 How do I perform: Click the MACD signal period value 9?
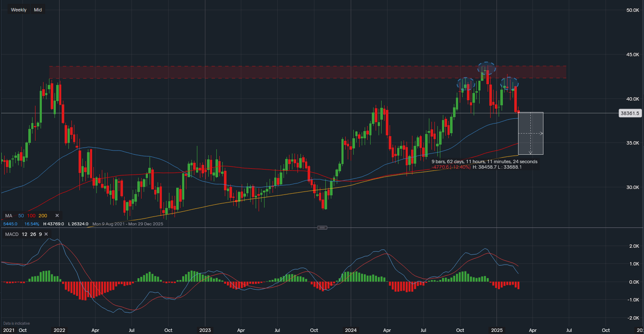[40, 234]
